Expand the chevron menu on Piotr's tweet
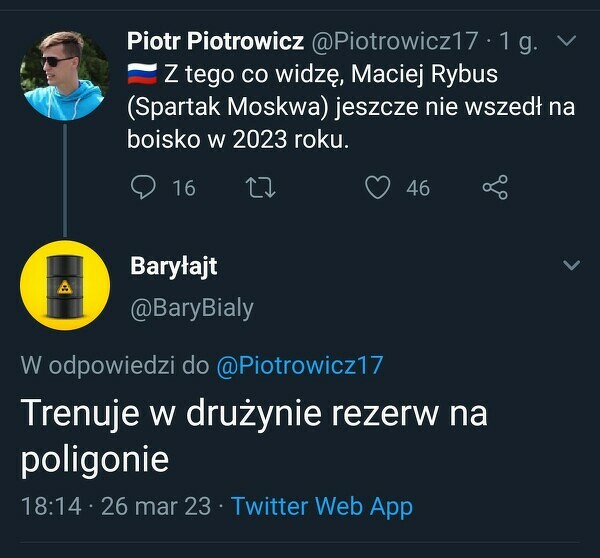This screenshot has width=600, height=558. (566, 41)
